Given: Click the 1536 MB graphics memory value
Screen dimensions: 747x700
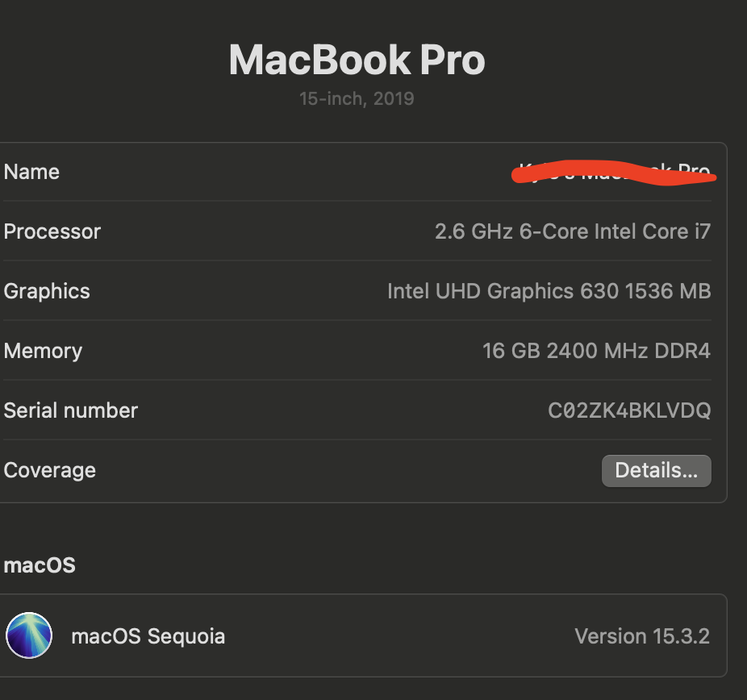Looking at the screenshot, I should coord(668,291).
